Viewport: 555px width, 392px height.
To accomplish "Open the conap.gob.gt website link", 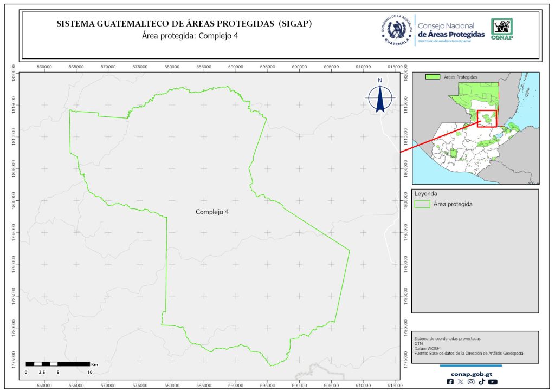I will [x=471, y=374].
